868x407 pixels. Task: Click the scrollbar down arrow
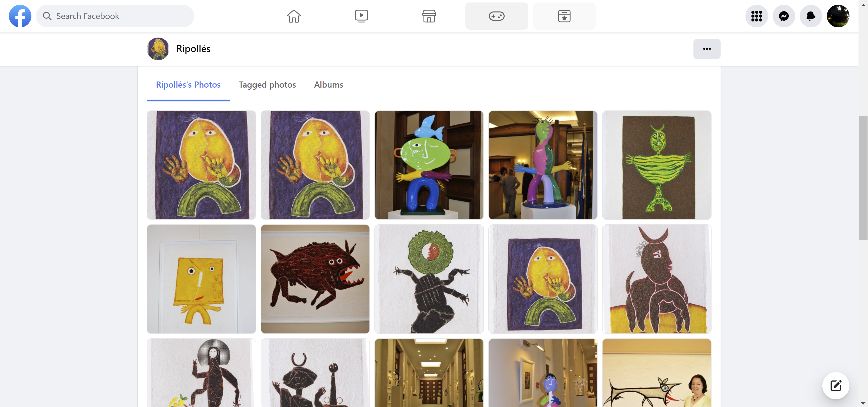point(863,403)
